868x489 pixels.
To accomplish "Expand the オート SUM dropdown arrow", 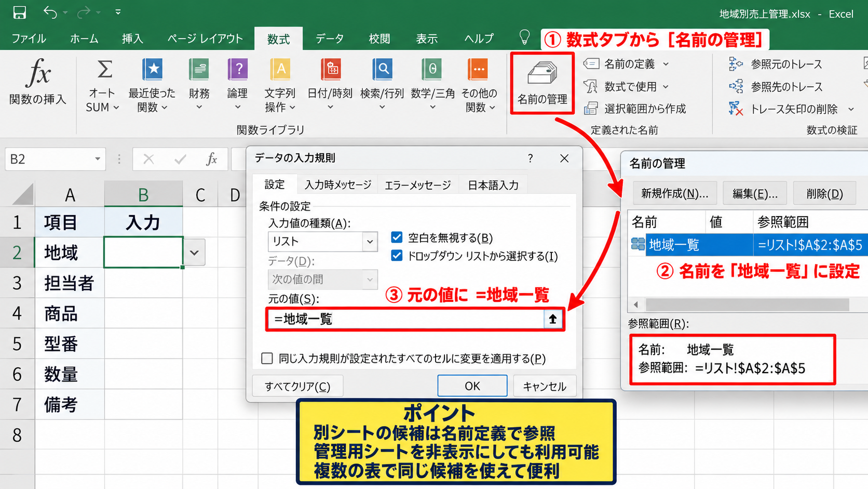I will point(116,108).
